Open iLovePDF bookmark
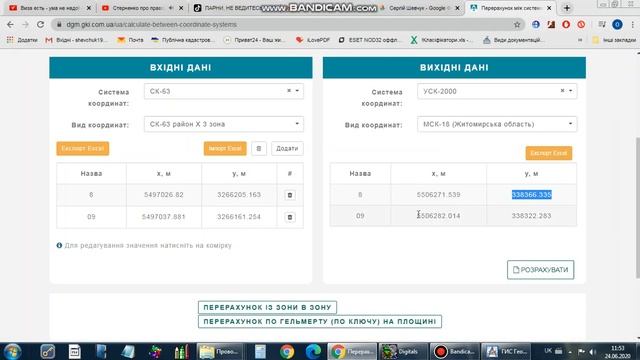The image size is (640, 360). click(313, 40)
